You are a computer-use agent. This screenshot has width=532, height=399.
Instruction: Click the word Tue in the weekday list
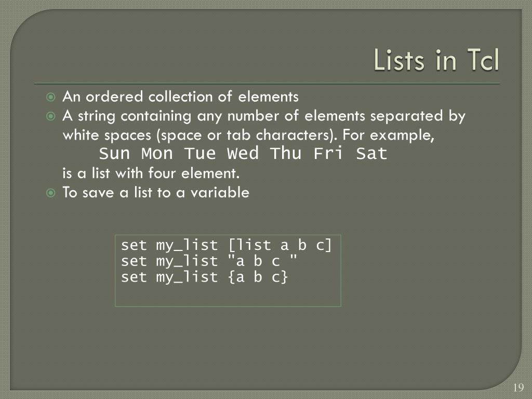pyautogui.click(x=200, y=153)
